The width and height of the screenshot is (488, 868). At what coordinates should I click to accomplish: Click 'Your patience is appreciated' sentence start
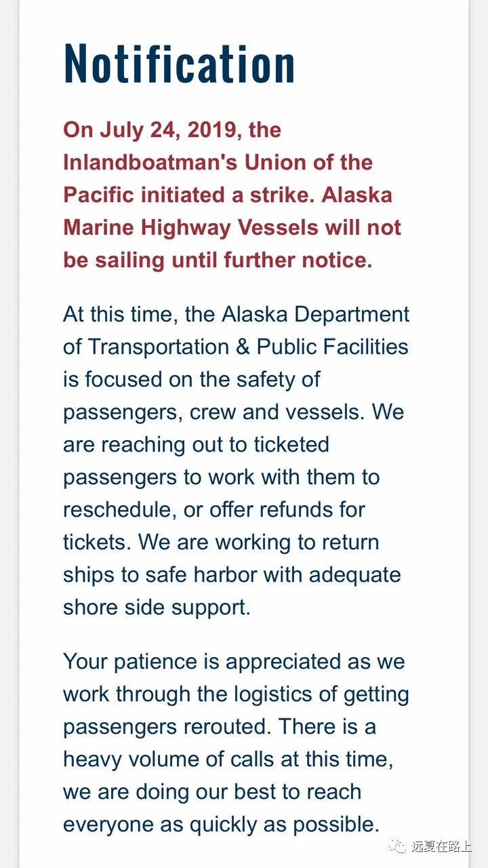203,662
